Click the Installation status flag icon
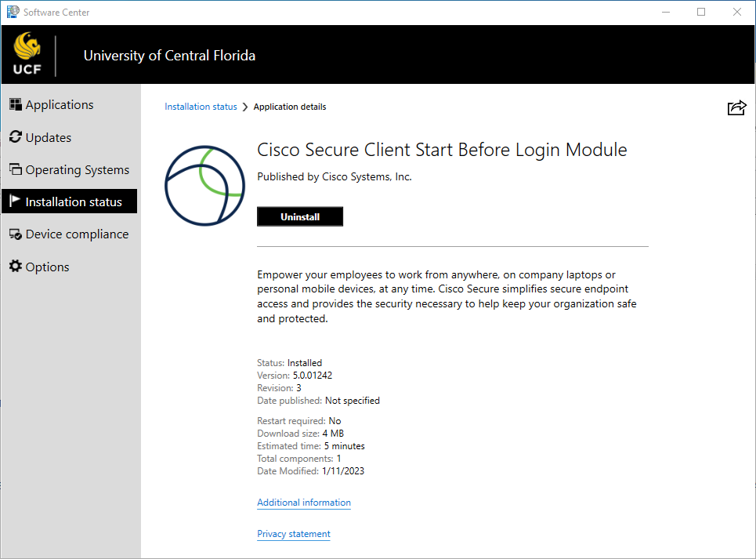Viewport: 756px width, 559px height. [15, 201]
